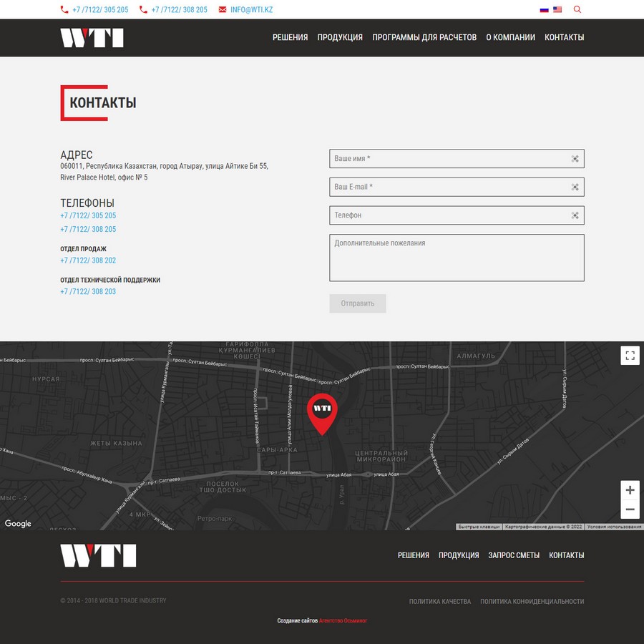This screenshot has width=644, height=644.
Task: Focus the Дополнительные пожелания text area
Action: click(457, 258)
